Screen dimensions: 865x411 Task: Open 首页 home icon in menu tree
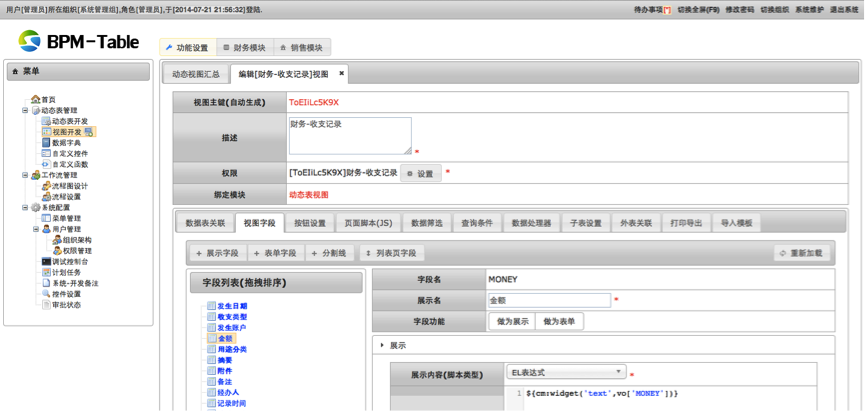36,99
